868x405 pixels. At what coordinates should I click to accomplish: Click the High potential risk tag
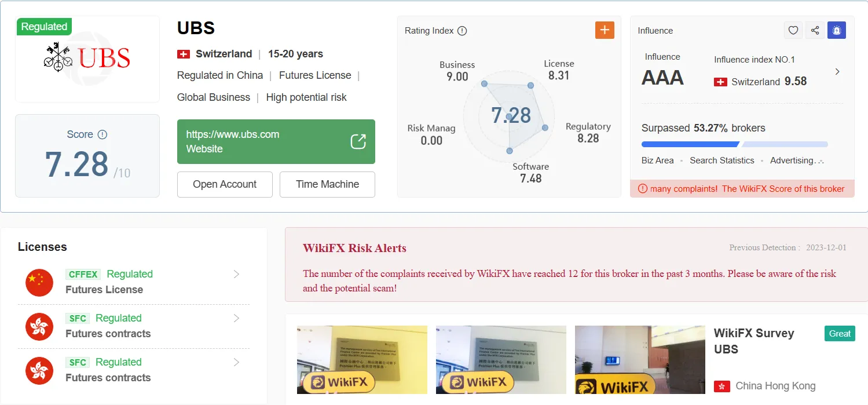[306, 97]
